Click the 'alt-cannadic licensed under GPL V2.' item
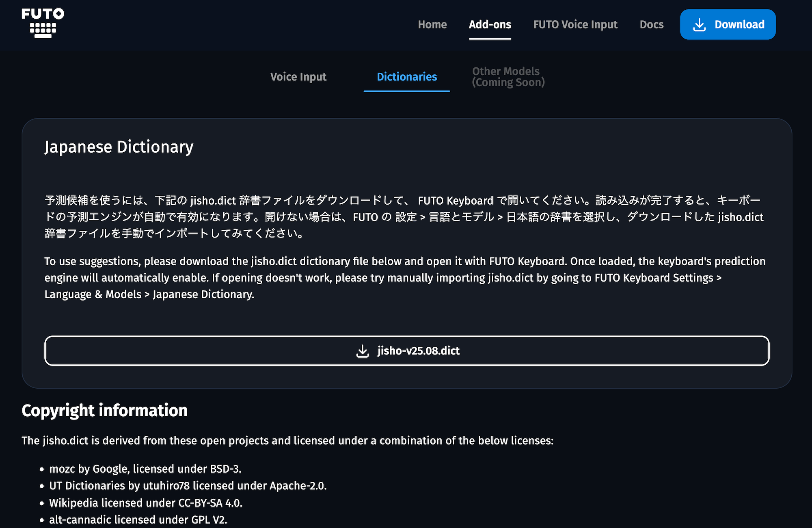Screen dimensions: 812x528 (x=138, y=519)
